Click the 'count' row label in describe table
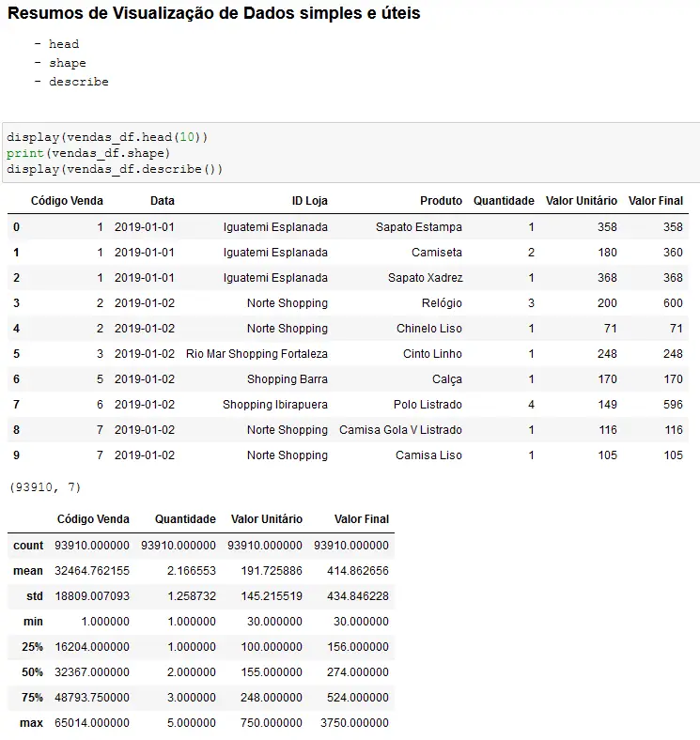700x740 pixels. click(x=28, y=546)
